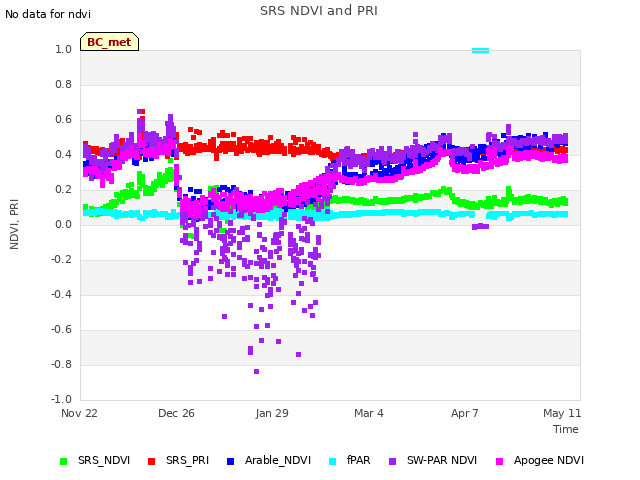This screenshot has width=640, height=480.
Task: Click the green SRS_NDVI legend swatch
Action: (x=63, y=461)
